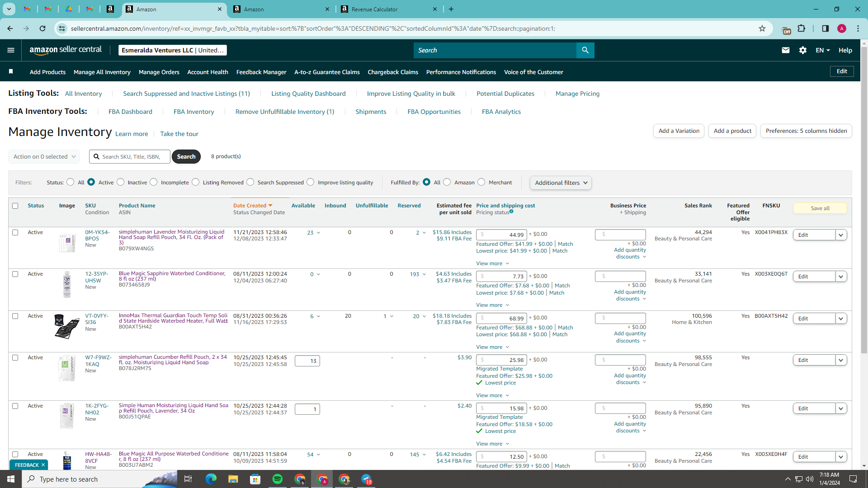Select the Status All radio button
This screenshot has width=868, height=488.
click(x=70, y=182)
